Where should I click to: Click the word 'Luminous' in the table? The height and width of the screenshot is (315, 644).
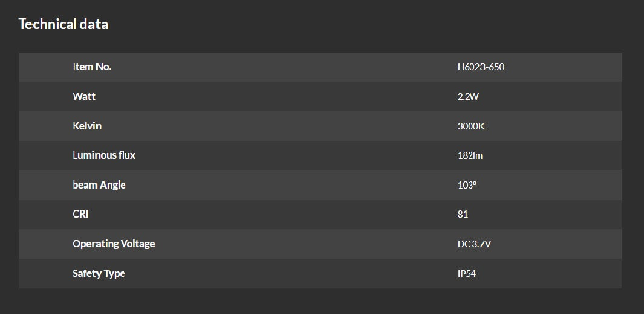94,155
